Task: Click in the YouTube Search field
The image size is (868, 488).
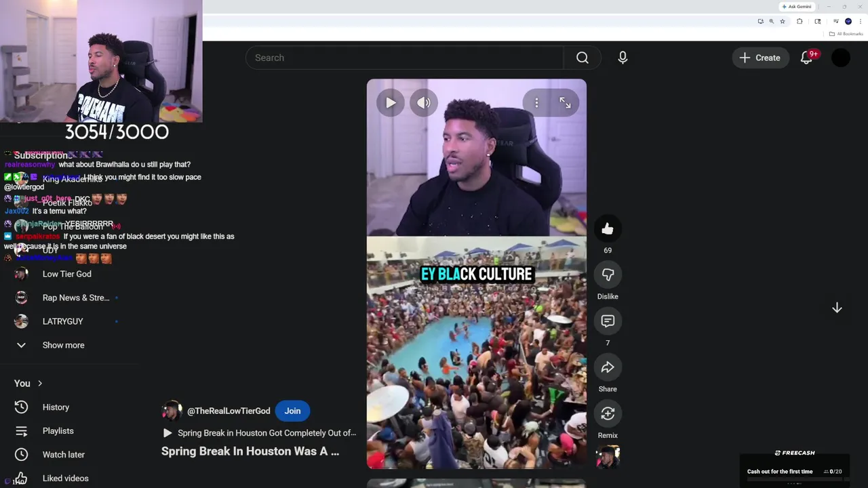Action: coord(405,58)
